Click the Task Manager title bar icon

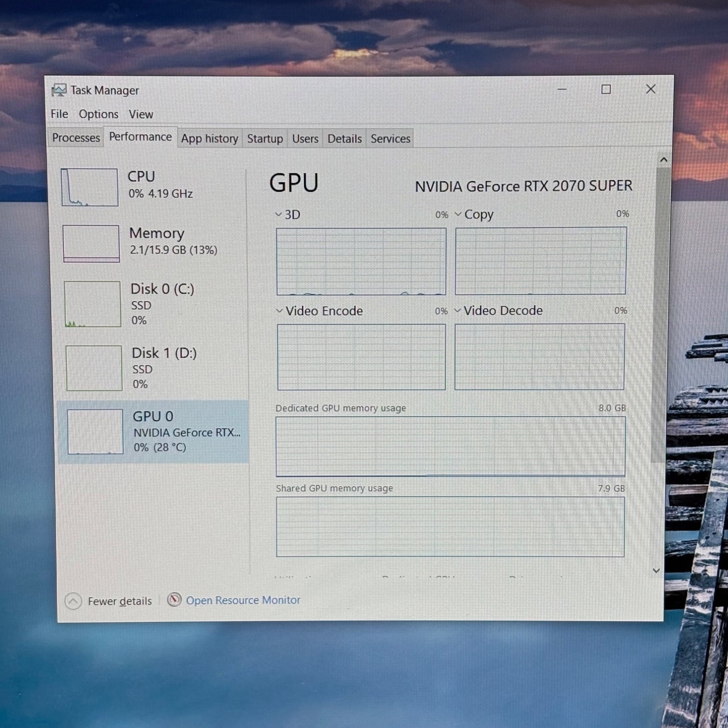click(x=59, y=90)
